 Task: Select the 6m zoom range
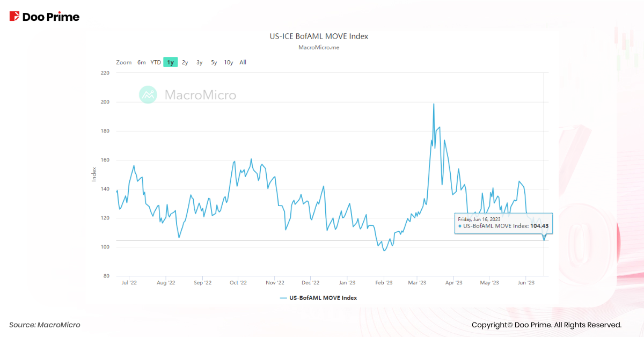141,62
